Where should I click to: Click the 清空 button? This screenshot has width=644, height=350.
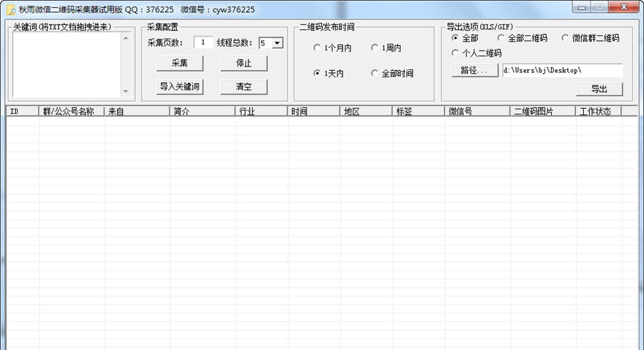[x=243, y=87]
